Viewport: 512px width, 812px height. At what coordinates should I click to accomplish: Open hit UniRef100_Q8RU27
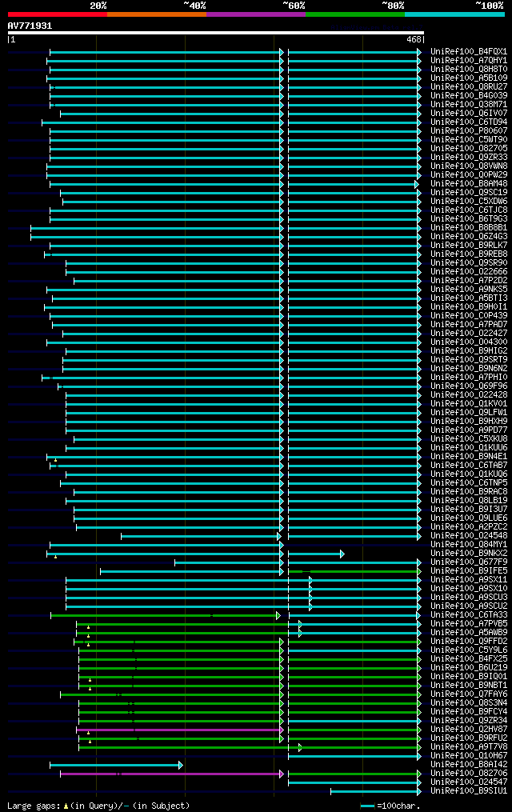(469, 87)
